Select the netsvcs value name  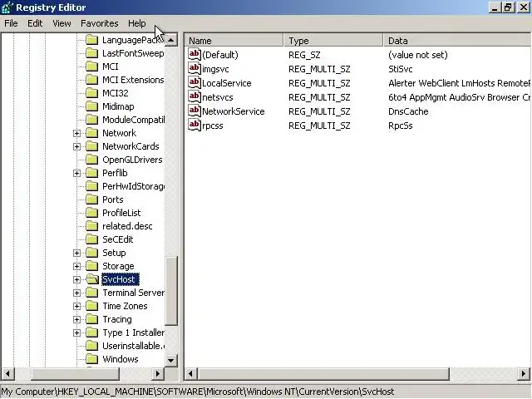218,97
